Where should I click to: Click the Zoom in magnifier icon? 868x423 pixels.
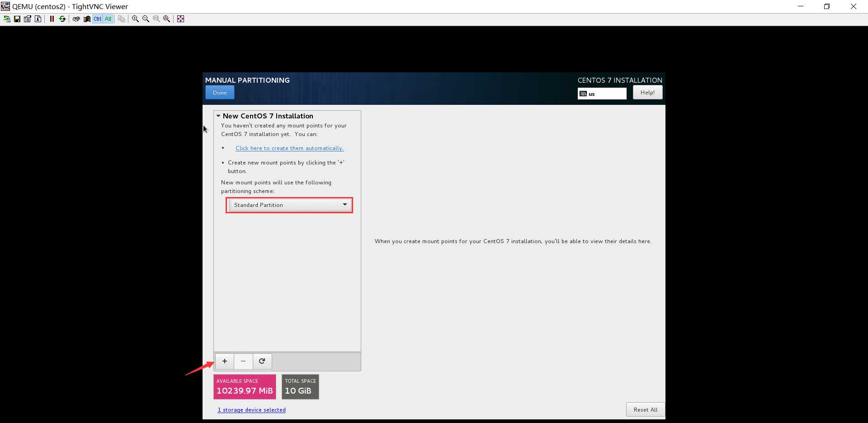(135, 19)
